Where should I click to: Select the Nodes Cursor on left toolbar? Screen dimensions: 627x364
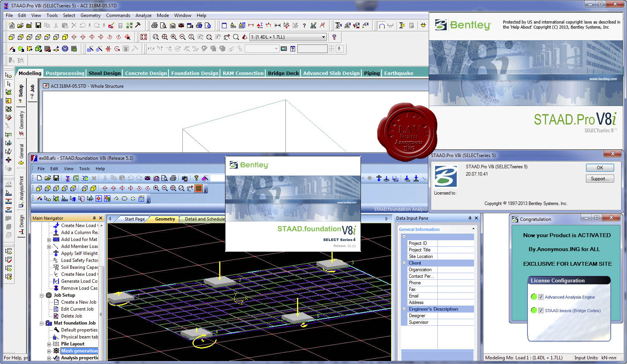pos(9,75)
